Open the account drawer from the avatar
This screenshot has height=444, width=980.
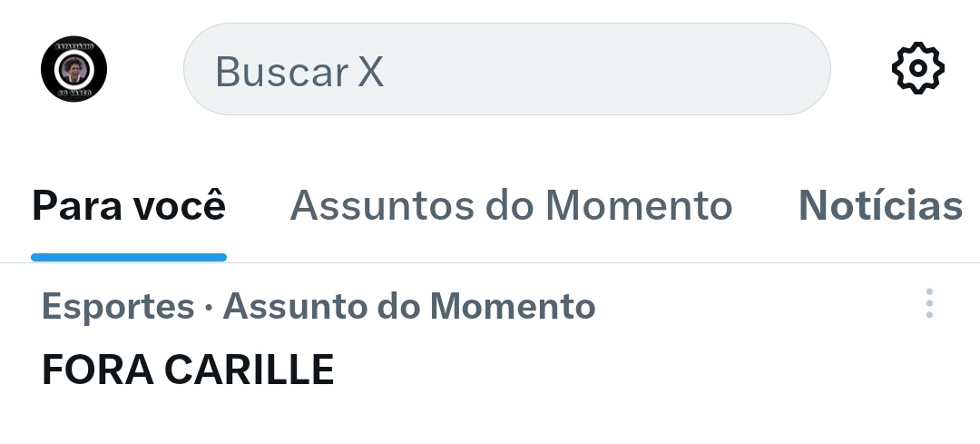74,69
